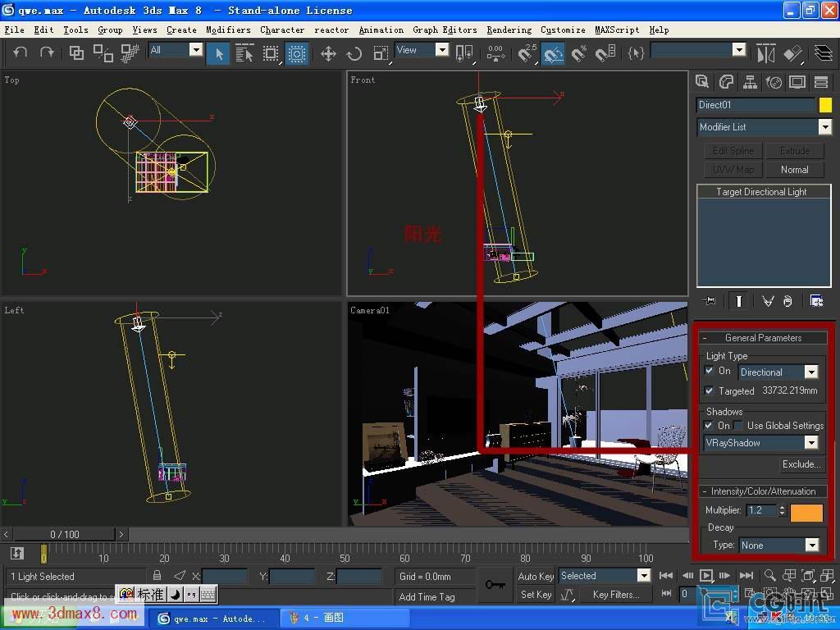Activate the Select Object arrow tool

point(218,53)
